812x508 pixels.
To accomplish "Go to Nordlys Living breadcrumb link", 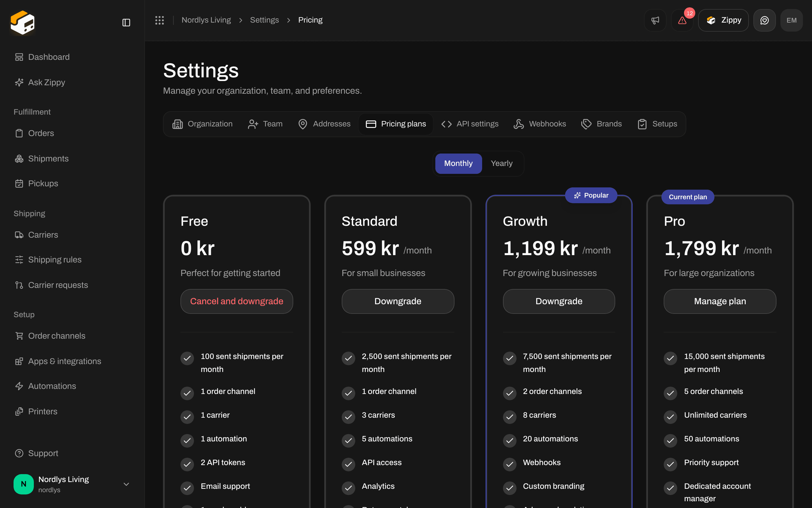I will [206, 20].
